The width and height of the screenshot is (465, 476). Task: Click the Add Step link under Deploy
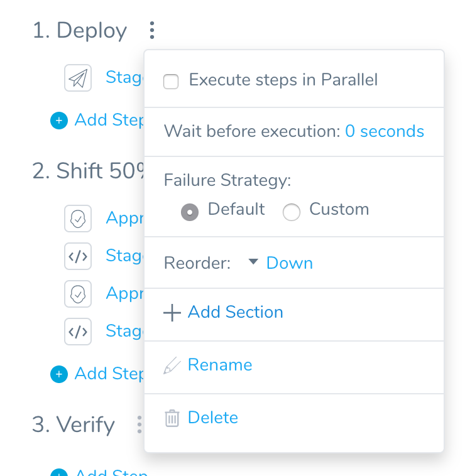click(109, 120)
